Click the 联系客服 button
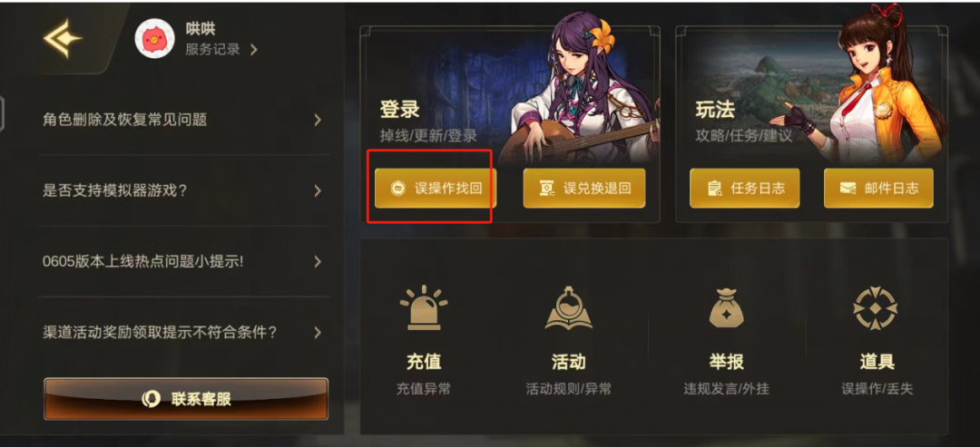Viewport: 980px width, 447px height. (186, 399)
